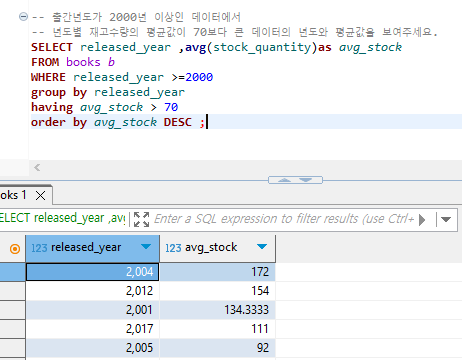Screen dimensions: 462x360
Task: Click the record mode circle icon
Action: (15, 249)
